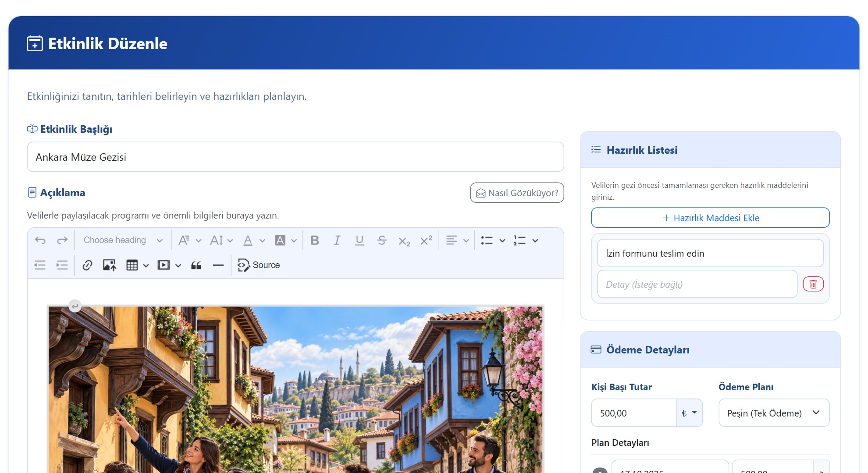Screen dimensions: 868x473
Task: Open the Ödeme Planı dropdown
Action: pyautogui.click(x=774, y=413)
